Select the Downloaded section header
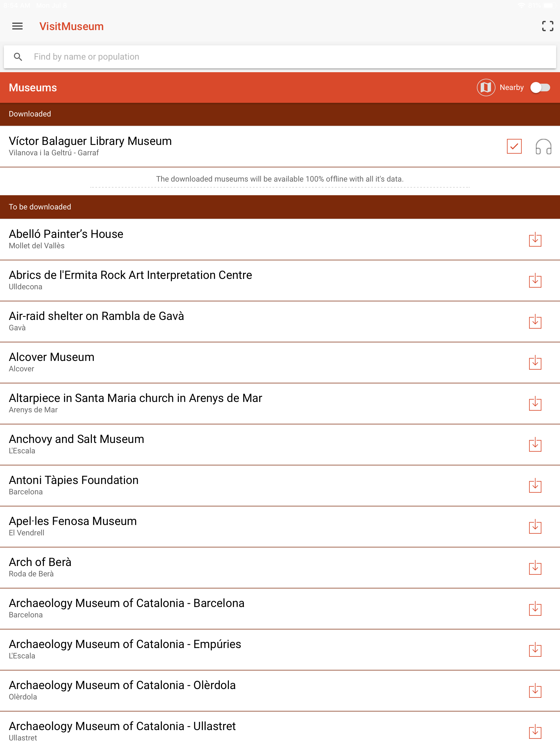 (x=30, y=114)
